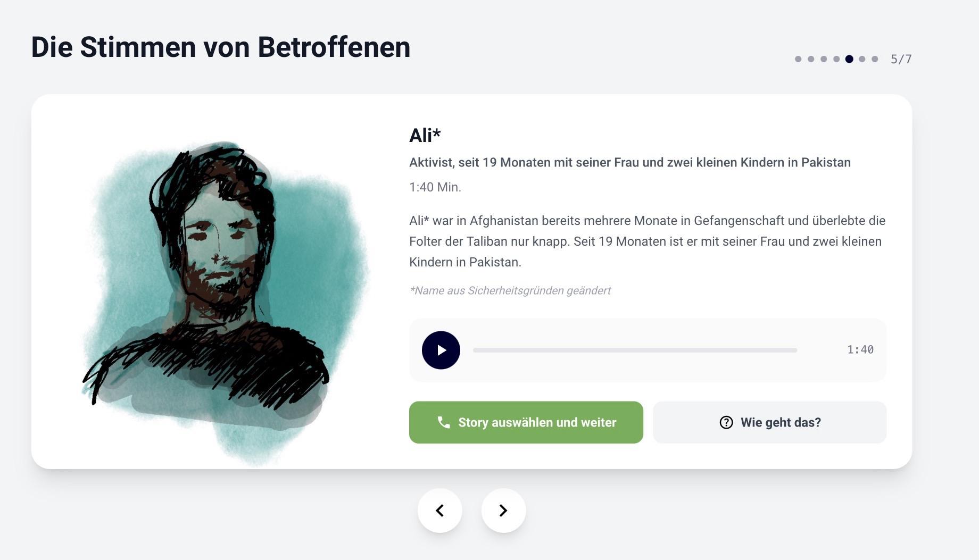Jump to third story pagination dot
Screen dimensions: 979x560
pyautogui.click(x=824, y=59)
